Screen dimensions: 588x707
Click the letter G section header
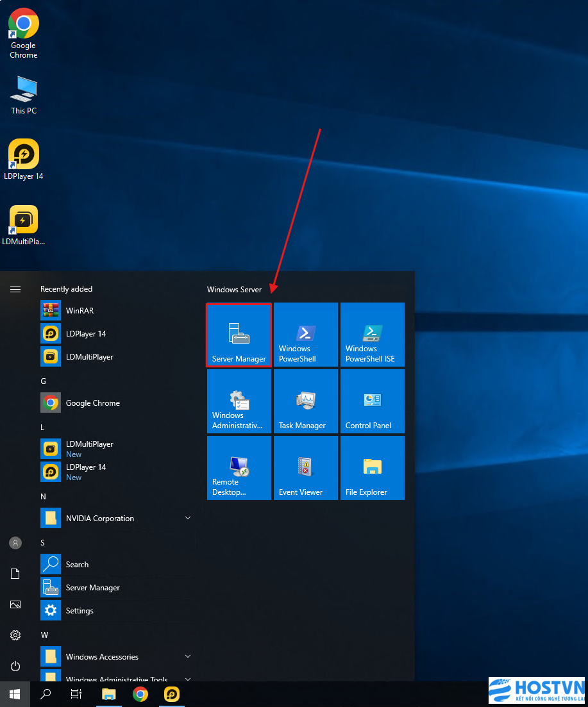pyautogui.click(x=44, y=381)
